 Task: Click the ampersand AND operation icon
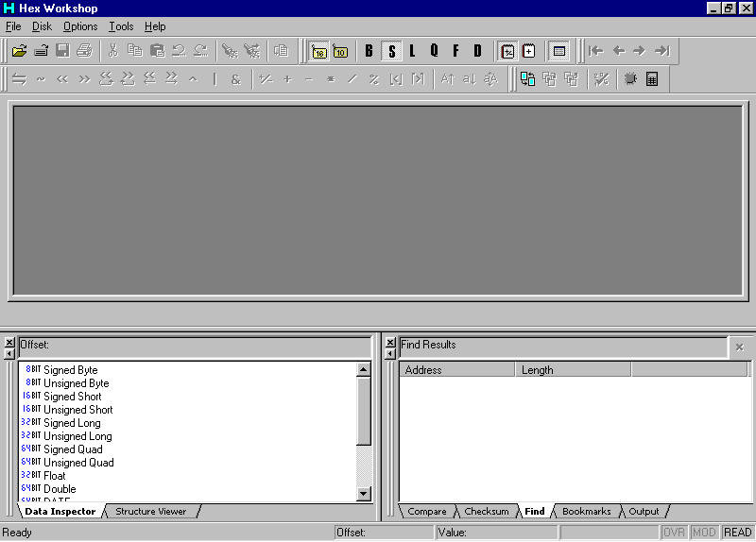235,79
